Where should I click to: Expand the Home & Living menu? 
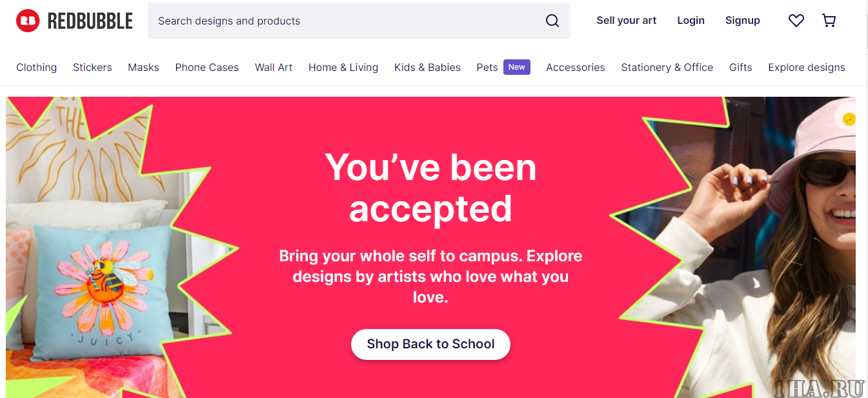click(343, 67)
